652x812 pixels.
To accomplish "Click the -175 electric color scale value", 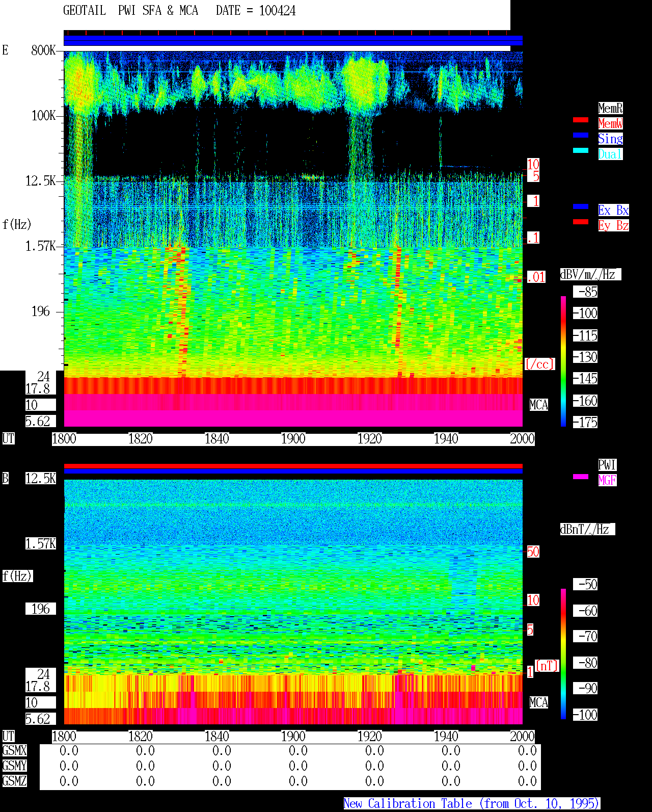I will (x=586, y=422).
